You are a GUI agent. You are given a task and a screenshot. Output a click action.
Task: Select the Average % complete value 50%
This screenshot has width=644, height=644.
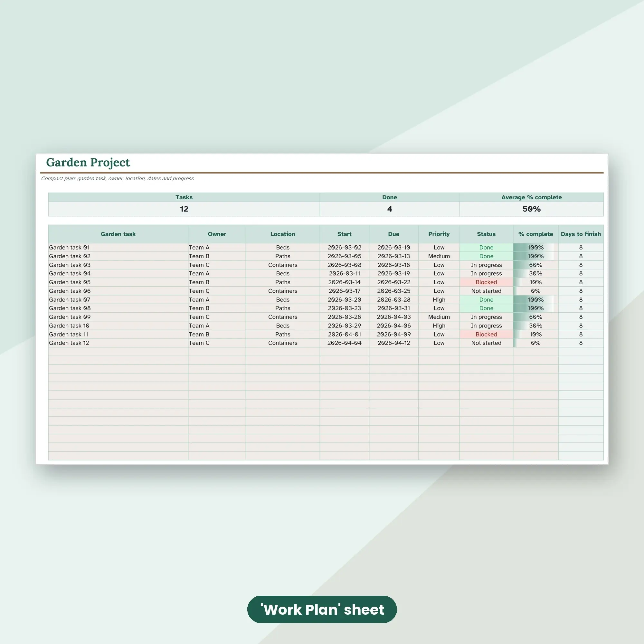532,209
